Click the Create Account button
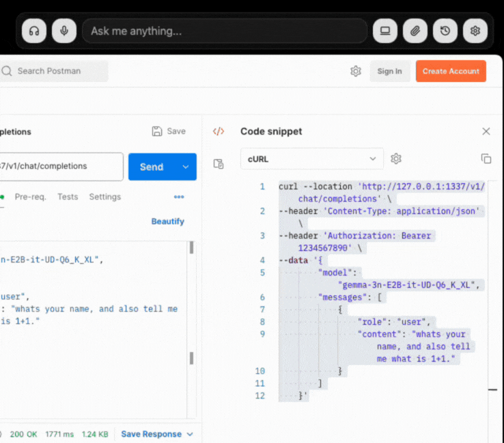 click(451, 71)
